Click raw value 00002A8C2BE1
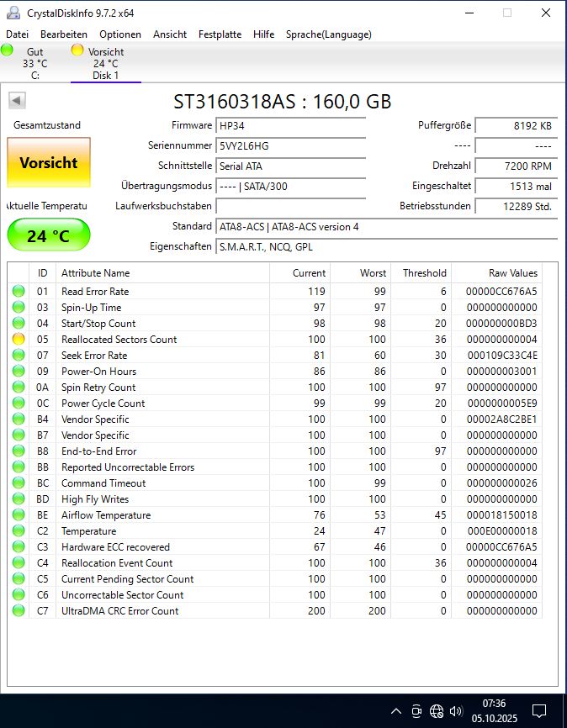Screen dimensions: 567x728 click(x=502, y=419)
